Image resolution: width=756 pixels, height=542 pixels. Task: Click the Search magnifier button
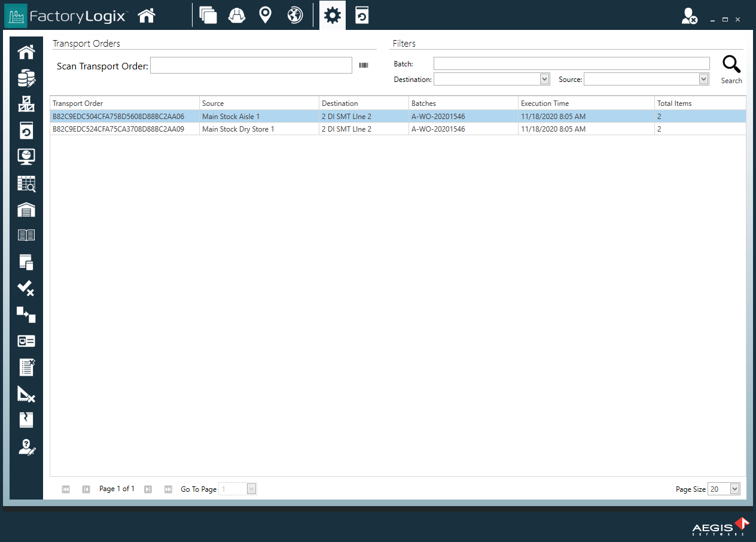(731, 69)
